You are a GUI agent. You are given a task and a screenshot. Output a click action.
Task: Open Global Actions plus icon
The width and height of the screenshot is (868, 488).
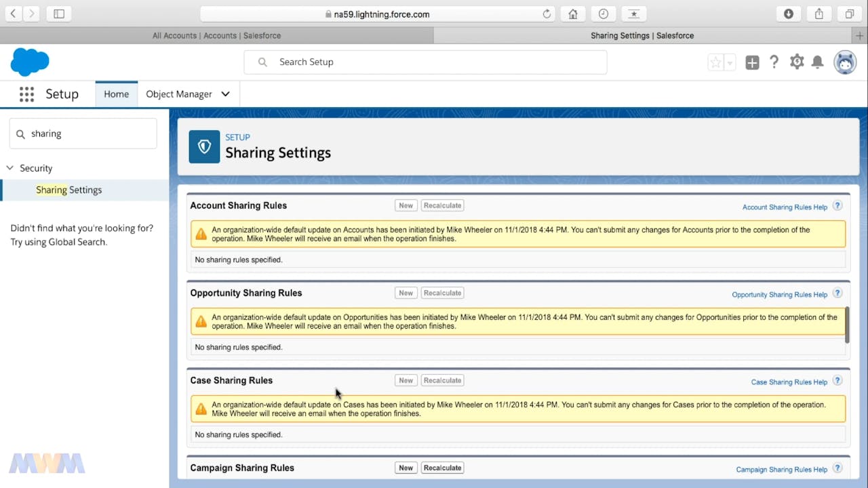click(x=752, y=62)
